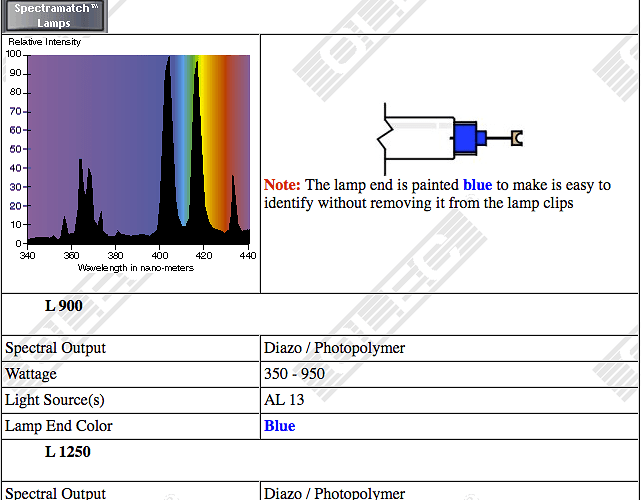Click 'Spectral Output' label under L 900
Viewport: 641px width, 500px height.
pos(55,348)
